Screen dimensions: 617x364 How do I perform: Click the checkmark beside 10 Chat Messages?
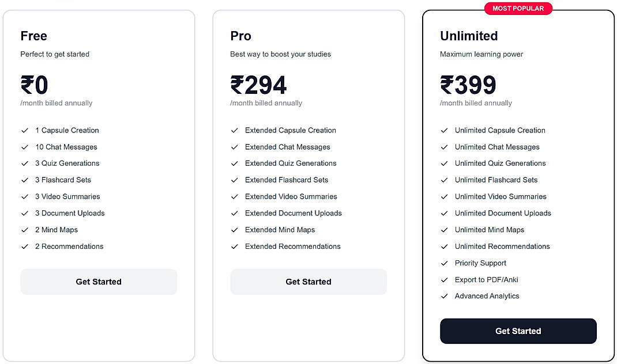(x=25, y=147)
